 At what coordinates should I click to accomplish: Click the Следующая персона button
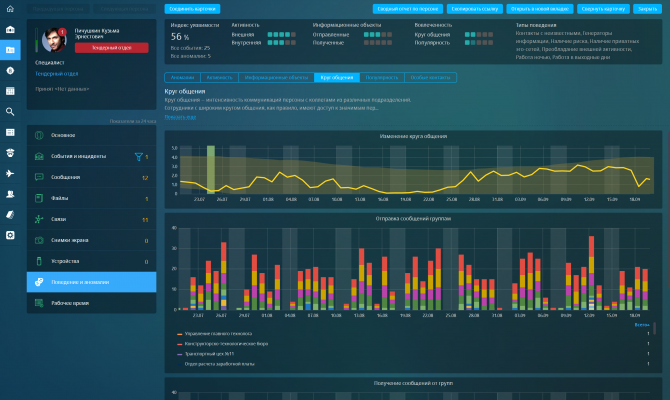(x=125, y=9)
